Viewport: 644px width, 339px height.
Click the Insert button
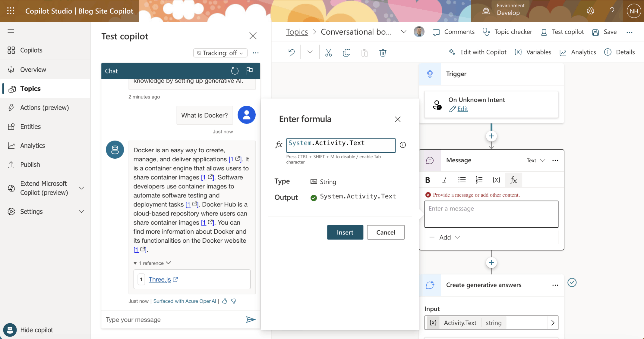[x=345, y=232]
